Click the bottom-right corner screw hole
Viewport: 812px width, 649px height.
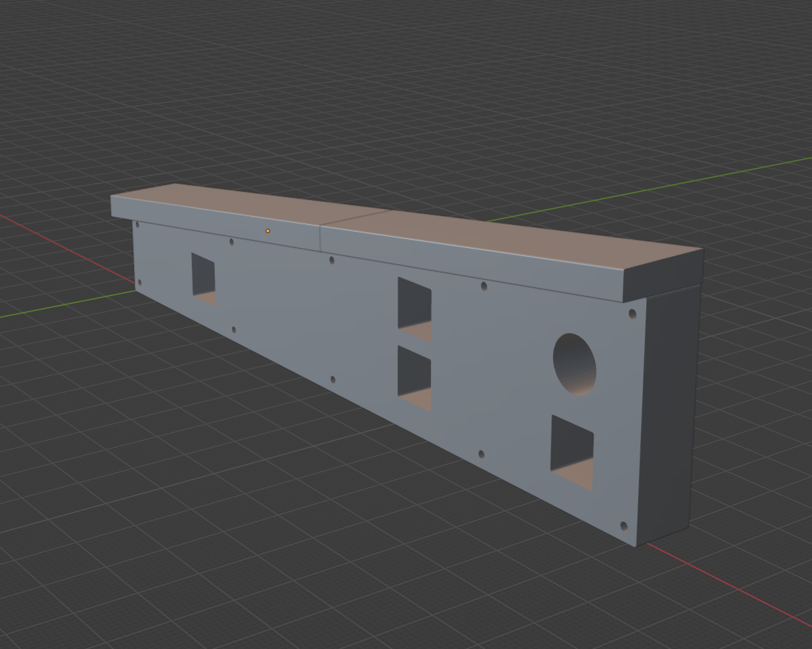pyautogui.click(x=623, y=526)
